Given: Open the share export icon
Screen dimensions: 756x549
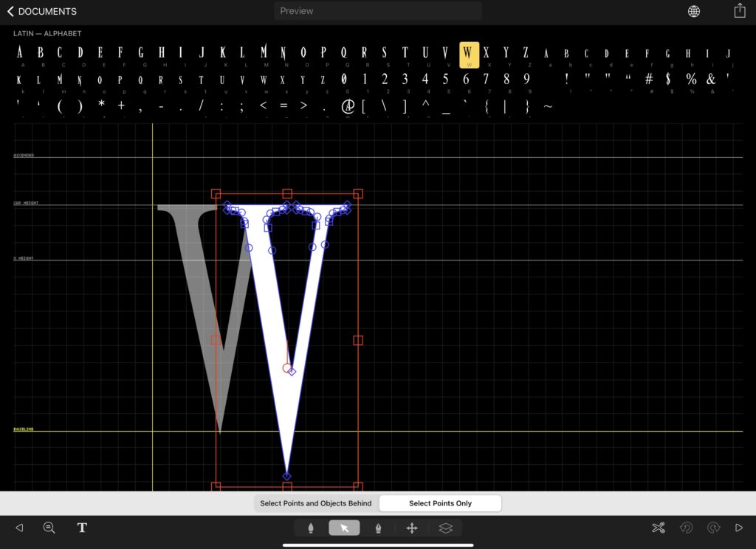Looking at the screenshot, I should pyautogui.click(x=739, y=11).
